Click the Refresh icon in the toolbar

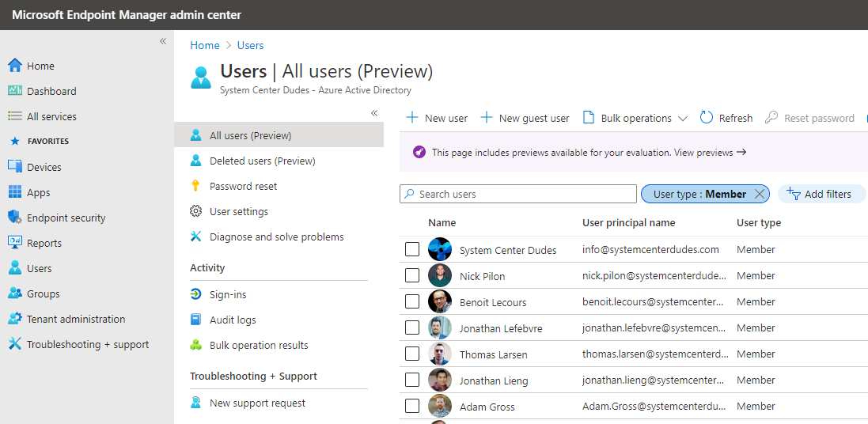pyautogui.click(x=707, y=118)
